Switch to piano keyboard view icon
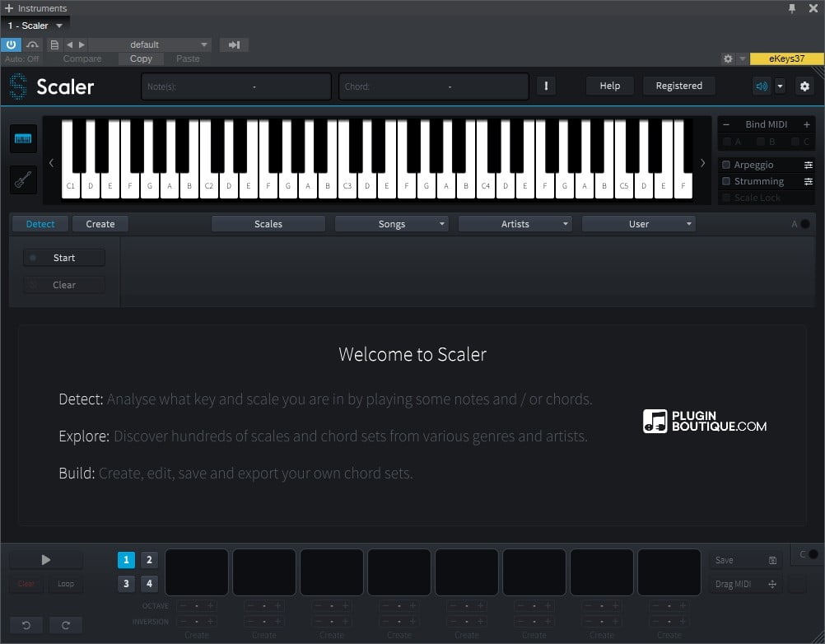The height and width of the screenshot is (644, 825). coord(23,138)
